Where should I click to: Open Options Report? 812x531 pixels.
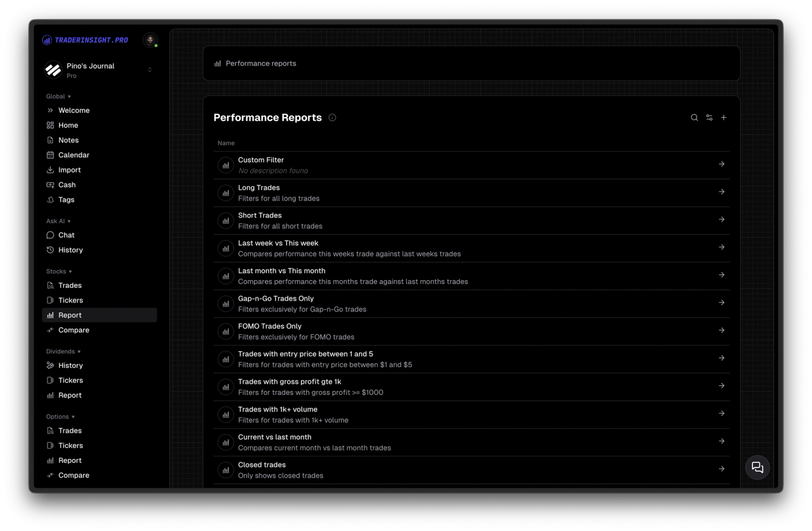coord(100,460)
